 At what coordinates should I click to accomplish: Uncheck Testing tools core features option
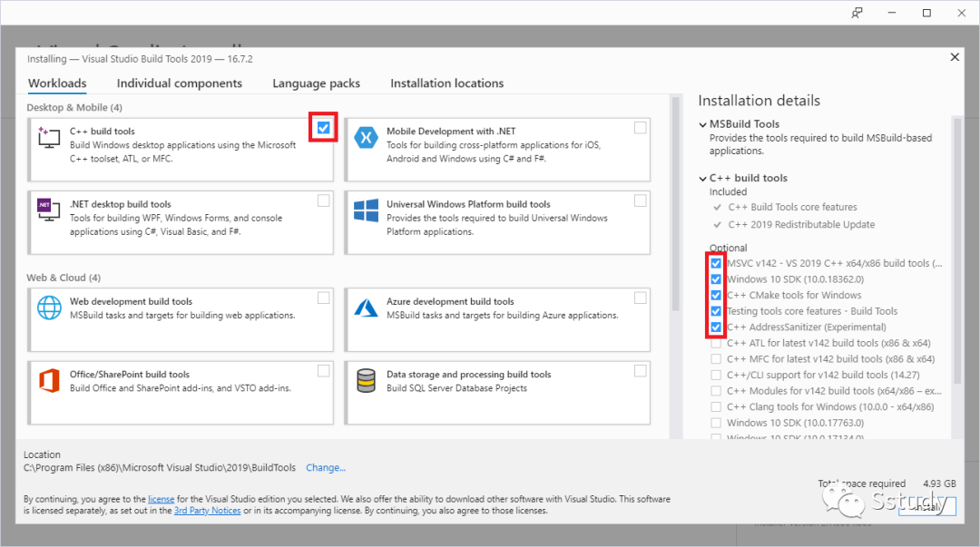click(716, 311)
